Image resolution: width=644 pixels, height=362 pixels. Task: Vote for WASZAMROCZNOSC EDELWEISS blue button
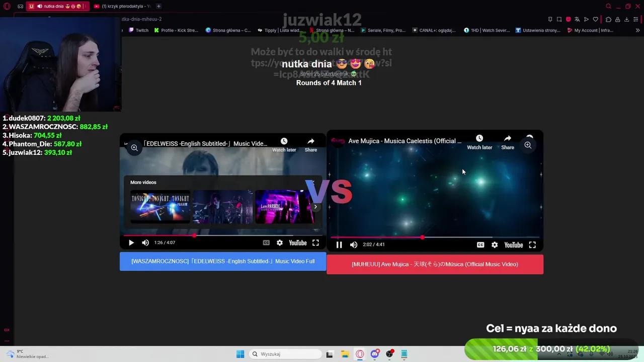[x=223, y=261]
